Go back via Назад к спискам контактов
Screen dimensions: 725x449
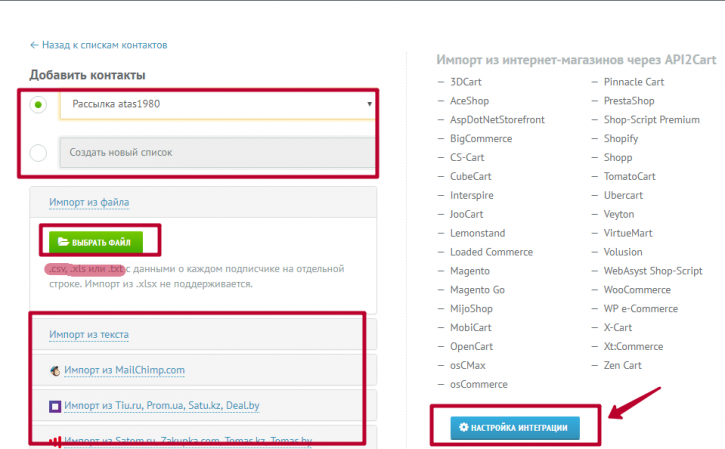coord(104,45)
